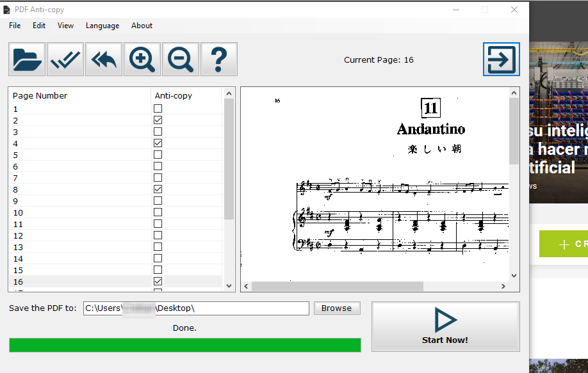
Task: Select page number 12 row
Action: (x=116, y=235)
